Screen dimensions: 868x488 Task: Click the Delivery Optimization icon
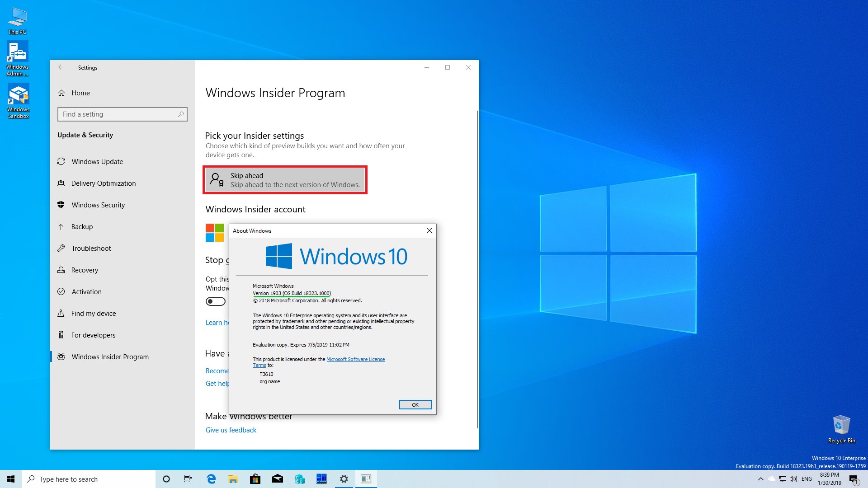(x=61, y=183)
